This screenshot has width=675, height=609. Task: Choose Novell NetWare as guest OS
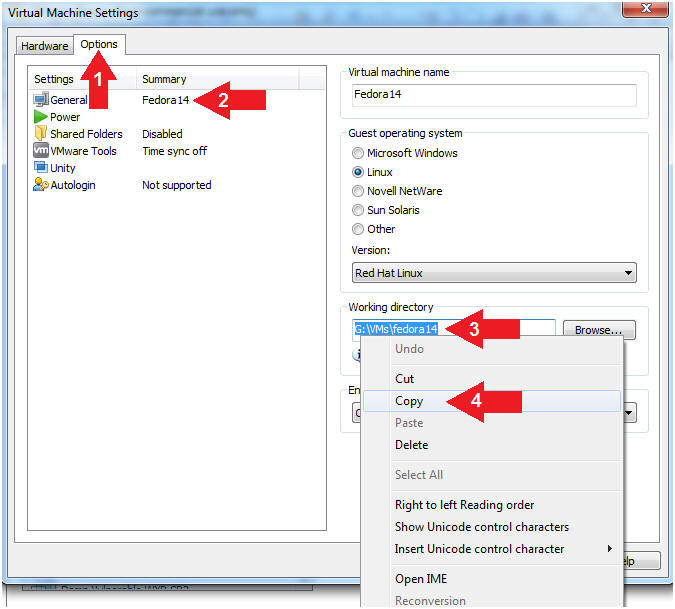coord(357,191)
